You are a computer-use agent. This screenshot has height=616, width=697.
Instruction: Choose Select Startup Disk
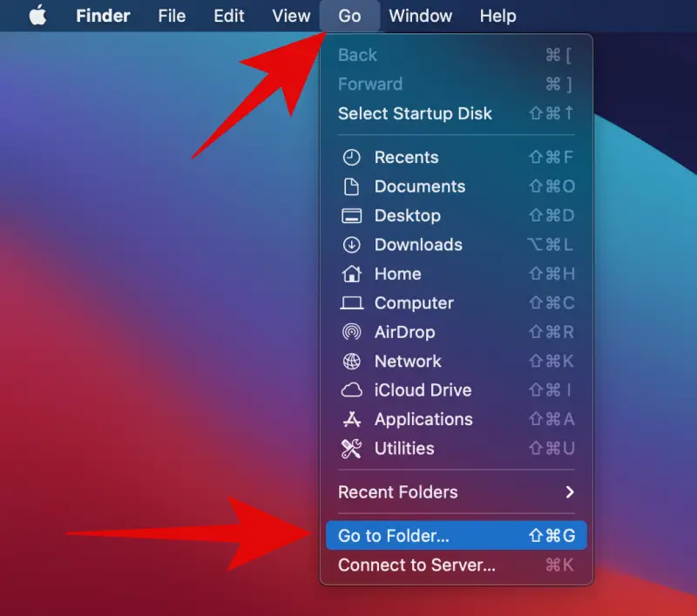pos(456,113)
